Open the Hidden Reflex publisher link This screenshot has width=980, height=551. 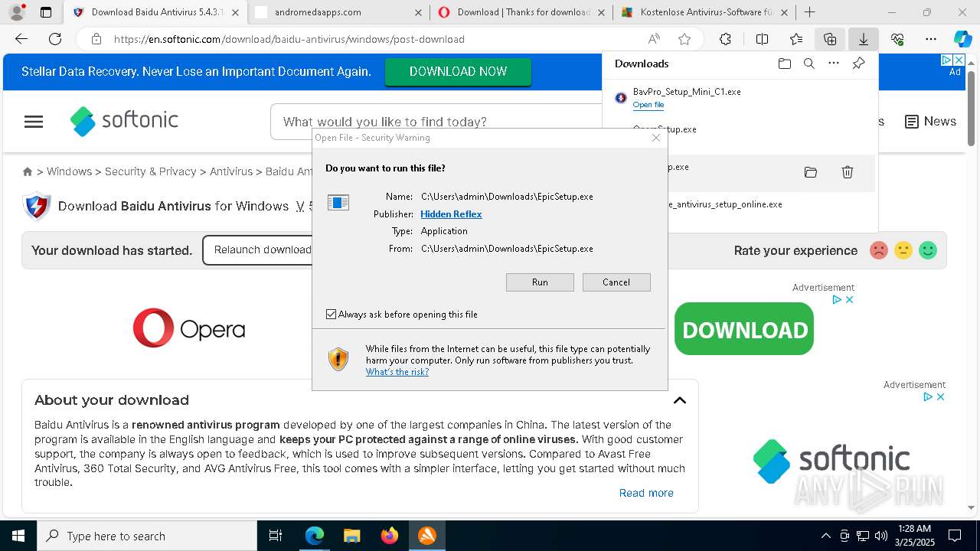[451, 214]
